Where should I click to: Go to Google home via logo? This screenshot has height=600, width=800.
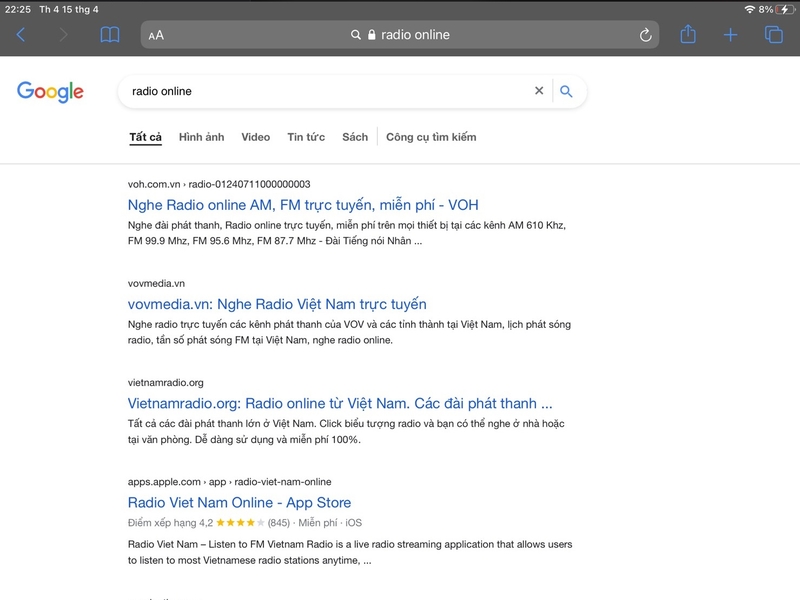coord(50,92)
